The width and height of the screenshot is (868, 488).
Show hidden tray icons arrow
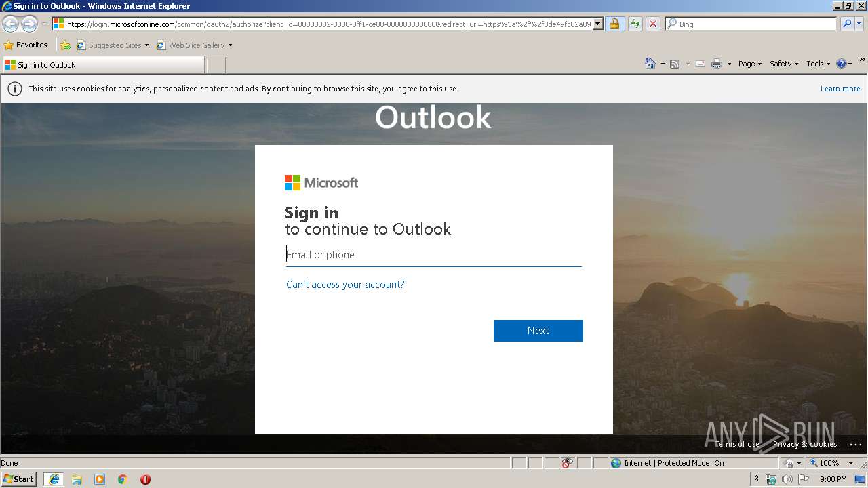click(x=757, y=479)
